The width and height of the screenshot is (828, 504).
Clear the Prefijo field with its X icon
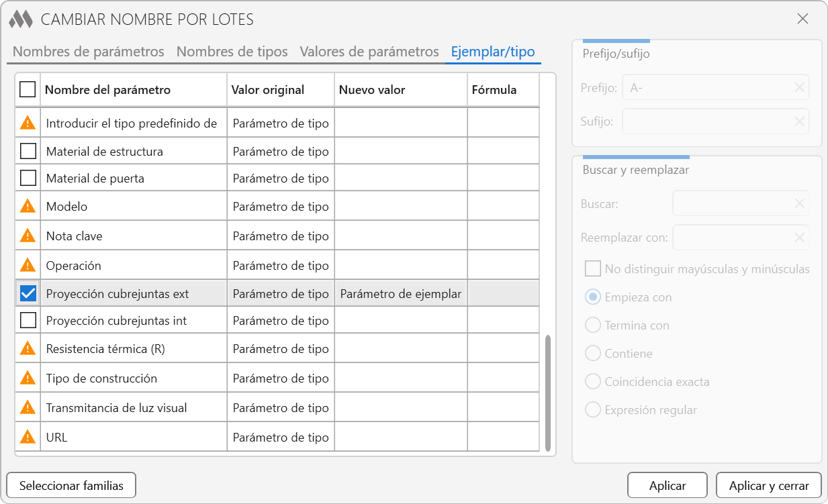tap(799, 87)
